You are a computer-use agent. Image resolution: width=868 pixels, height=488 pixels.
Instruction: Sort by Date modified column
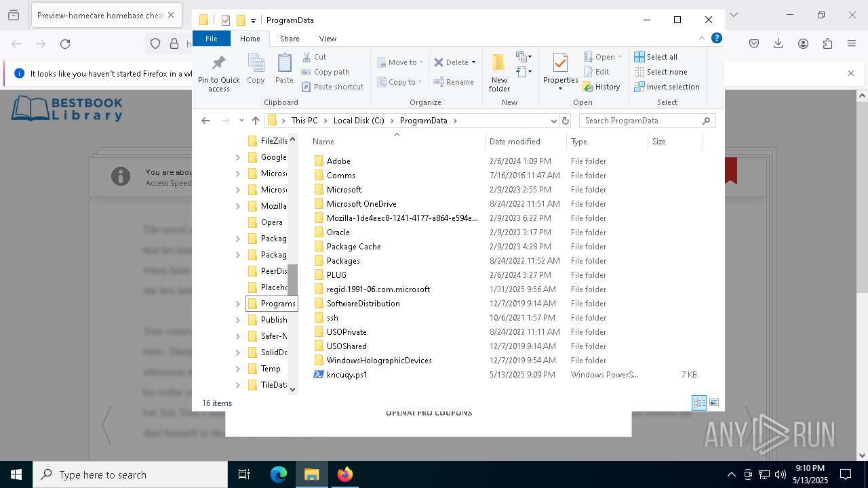pos(526,142)
